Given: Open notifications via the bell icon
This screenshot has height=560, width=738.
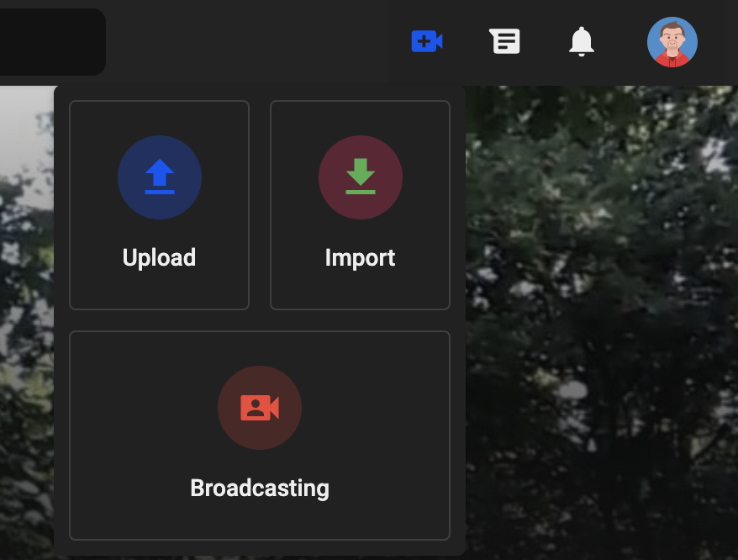Looking at the screenshot, I should [x=581, y=40].
